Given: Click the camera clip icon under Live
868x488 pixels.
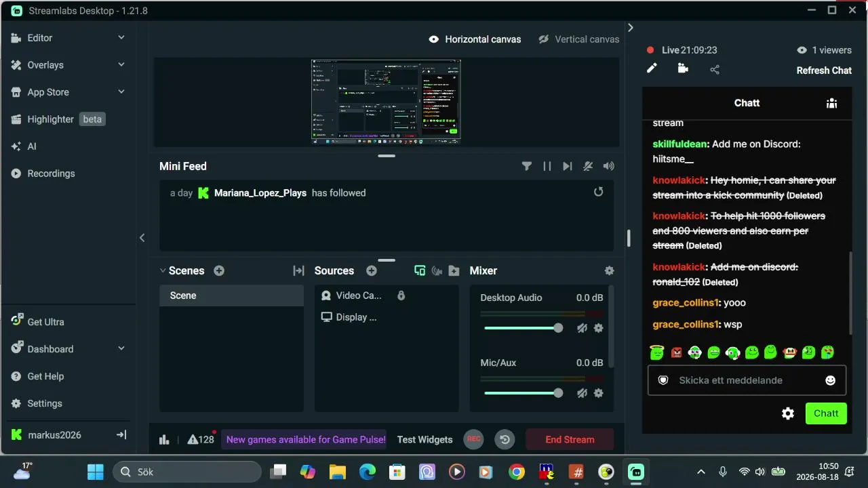Looking at the screenshot, I should coord(683,68).
